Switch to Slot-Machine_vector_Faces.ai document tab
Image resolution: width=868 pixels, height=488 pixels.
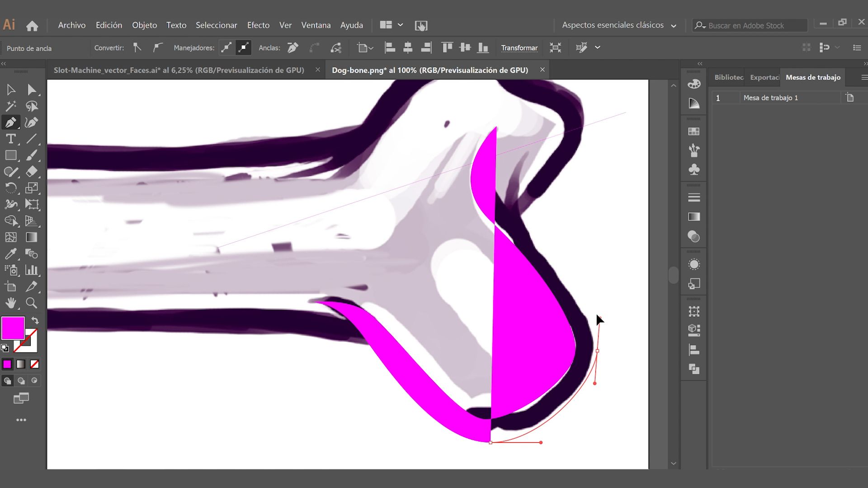pos(179,70)
